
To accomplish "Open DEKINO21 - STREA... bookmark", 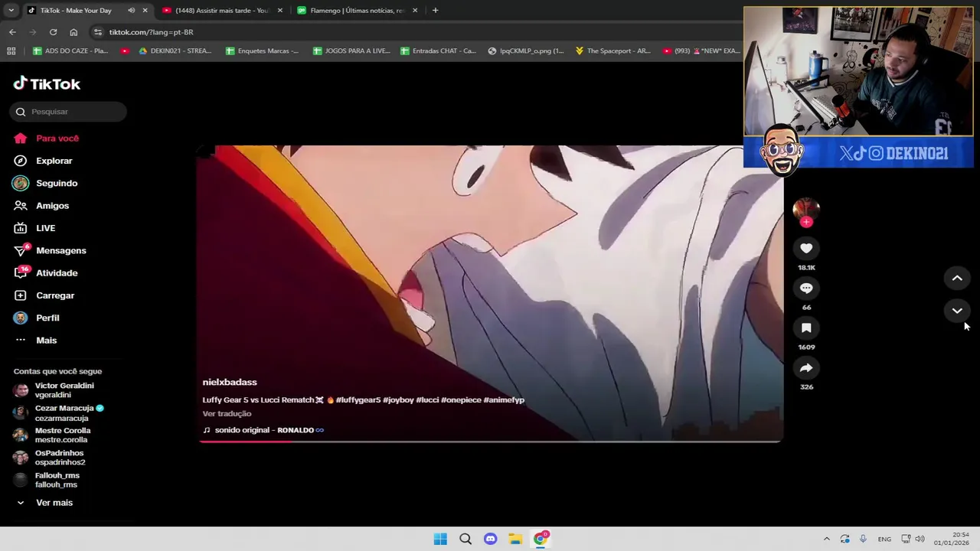I will (175, 51).
